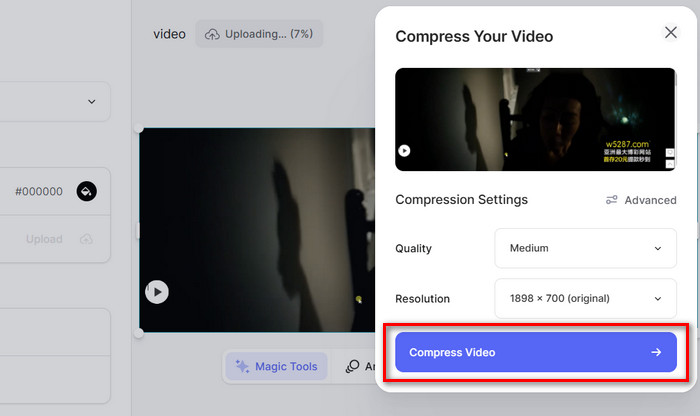Screen dimensions: 700x416
Task: Expand the dropdown in the left panel
Action: [92, 101]
